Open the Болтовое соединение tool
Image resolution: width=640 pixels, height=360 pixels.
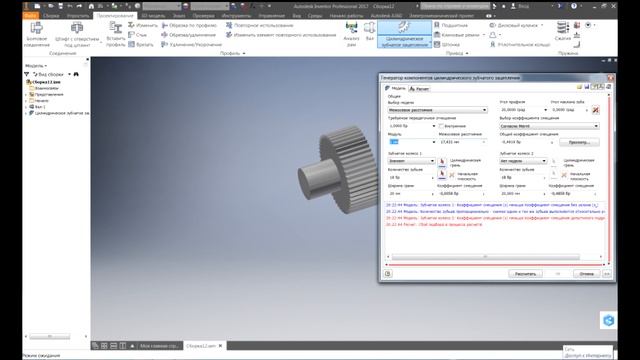(x=36, y=35)
